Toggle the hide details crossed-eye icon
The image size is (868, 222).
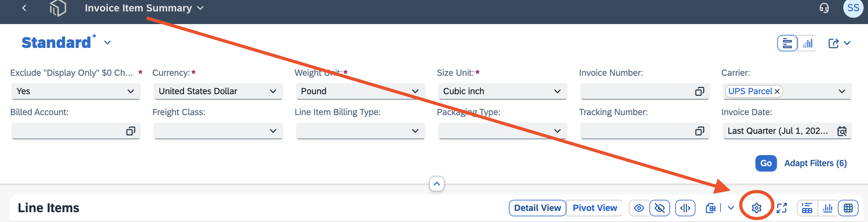pos(660,208)
